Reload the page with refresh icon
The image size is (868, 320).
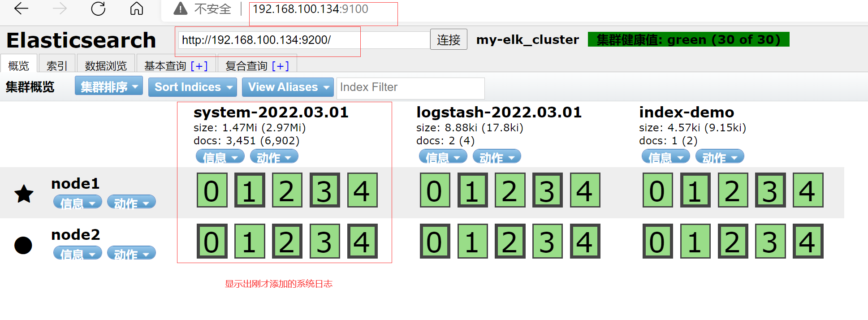pos(98,9)
